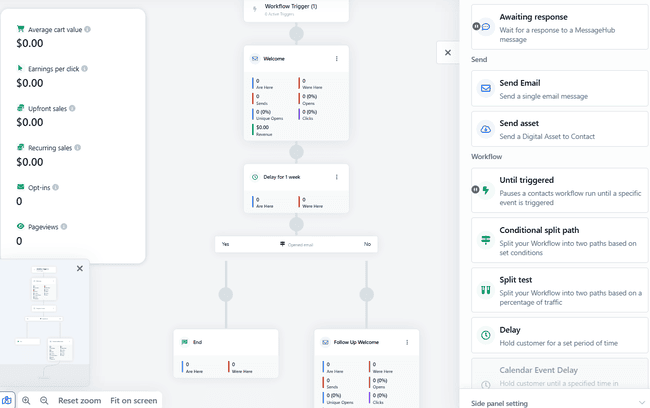Open the Delay for 1 week options menu
650x408 pixels.
click(336, 178)
